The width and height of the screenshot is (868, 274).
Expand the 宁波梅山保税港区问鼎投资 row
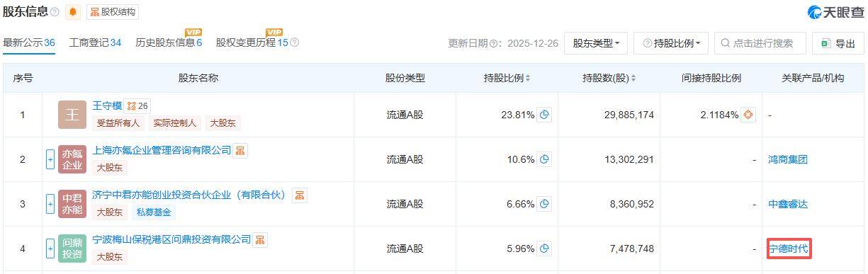(50, 249)
